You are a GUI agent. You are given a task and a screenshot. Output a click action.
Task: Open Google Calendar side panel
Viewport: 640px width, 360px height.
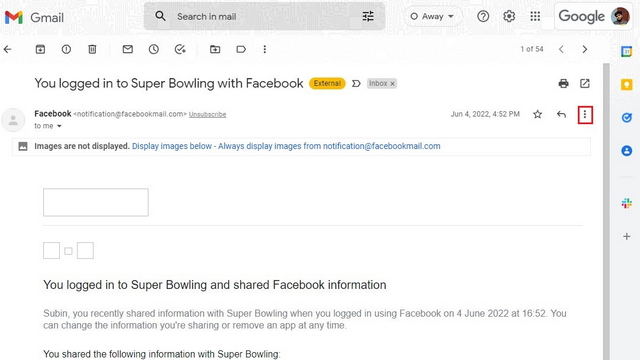click(627, 52)
